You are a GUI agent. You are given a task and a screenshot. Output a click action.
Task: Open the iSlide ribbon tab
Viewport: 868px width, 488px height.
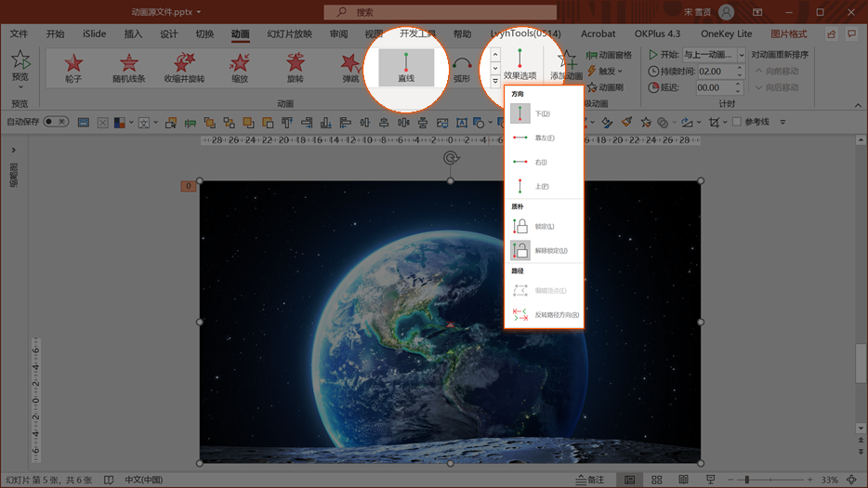(94, 33)
